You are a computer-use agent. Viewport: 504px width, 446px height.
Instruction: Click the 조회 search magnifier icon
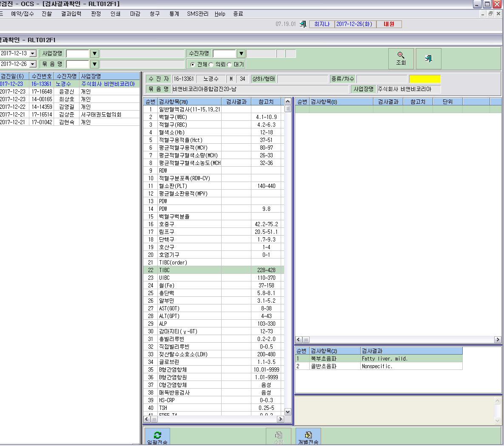point(401,55)
